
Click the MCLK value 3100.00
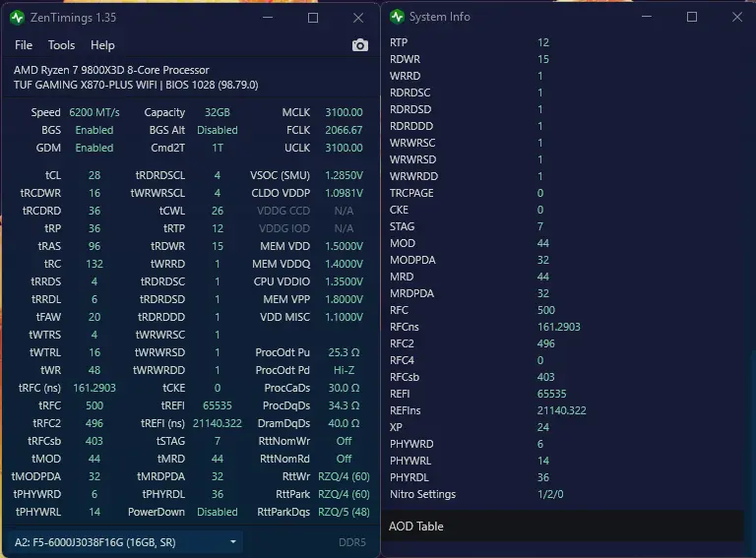click(344, 112)
